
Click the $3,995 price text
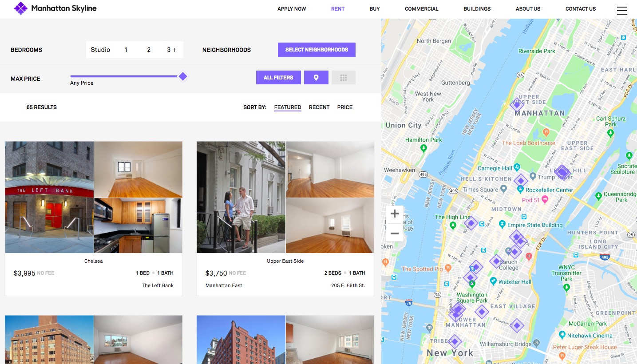point(24,273)
